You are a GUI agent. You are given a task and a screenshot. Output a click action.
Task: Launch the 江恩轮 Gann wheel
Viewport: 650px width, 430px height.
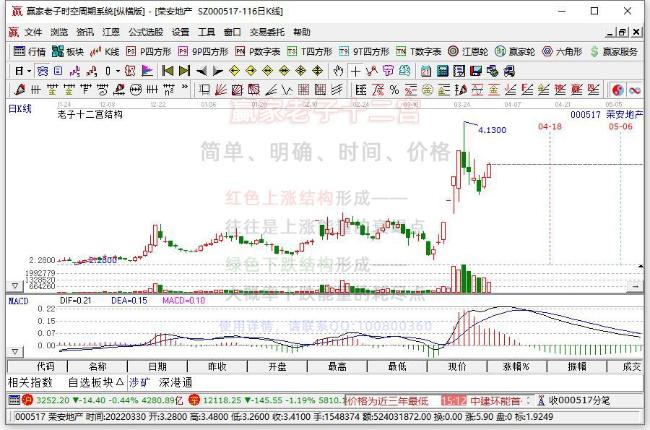click(468, 51)
